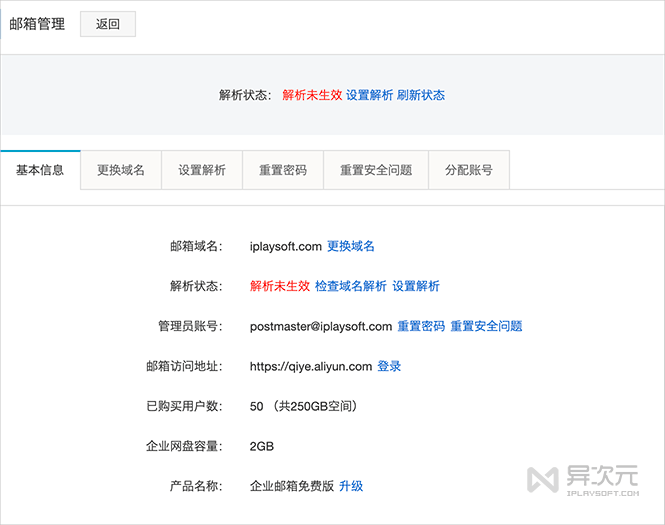Click the 邮箱访问地址: label
The width and height of the screenshot is (665, 525).
[184, 366]
